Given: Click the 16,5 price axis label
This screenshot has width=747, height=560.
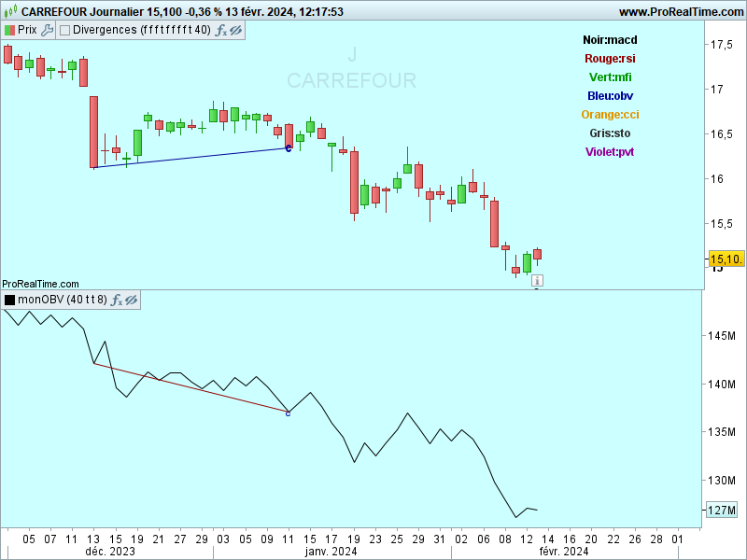Looking at the screenshot, I should (x=721, y=134).
